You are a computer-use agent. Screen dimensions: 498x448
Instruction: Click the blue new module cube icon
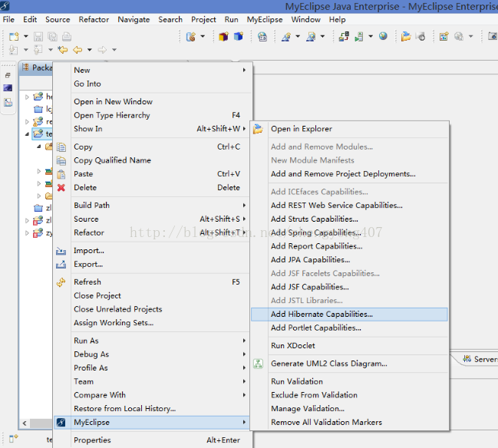239,37
